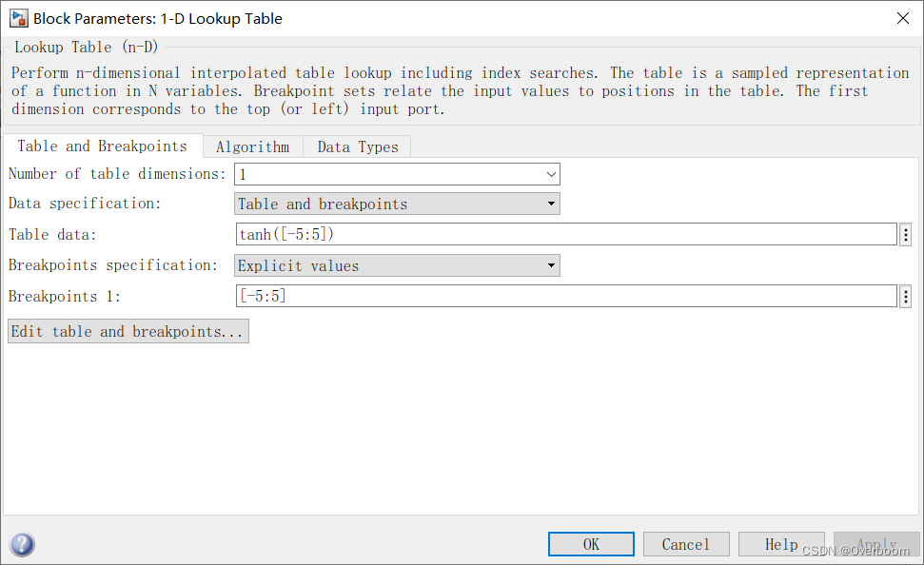Click the Apply button
The image size is (924, 565).
tap(876, 544)
